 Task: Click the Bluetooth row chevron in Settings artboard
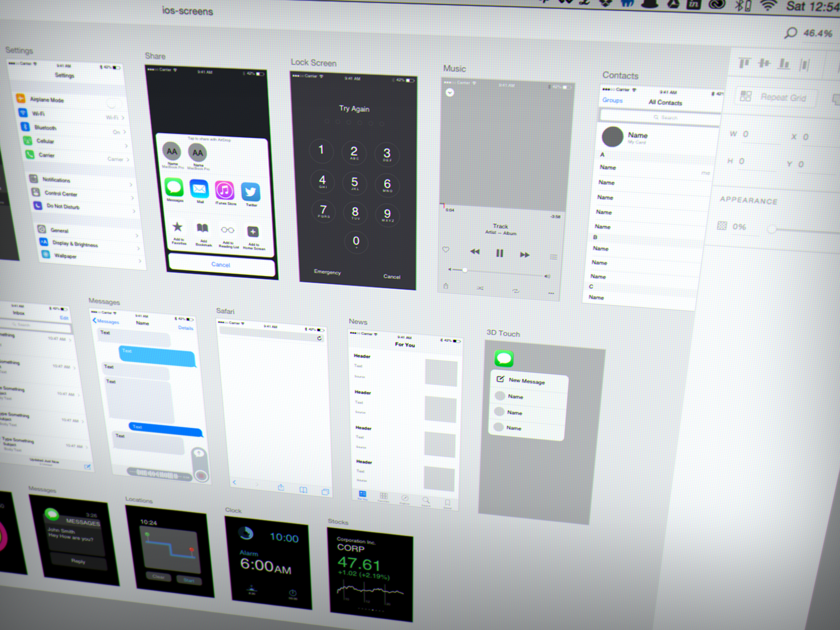tap(125, 133)
